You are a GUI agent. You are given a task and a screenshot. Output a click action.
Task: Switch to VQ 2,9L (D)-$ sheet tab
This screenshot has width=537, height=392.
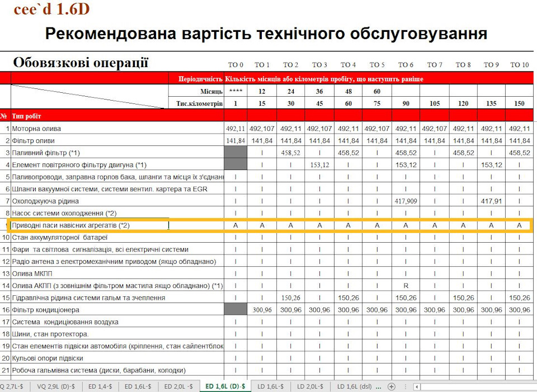click(x=56, y=386)
